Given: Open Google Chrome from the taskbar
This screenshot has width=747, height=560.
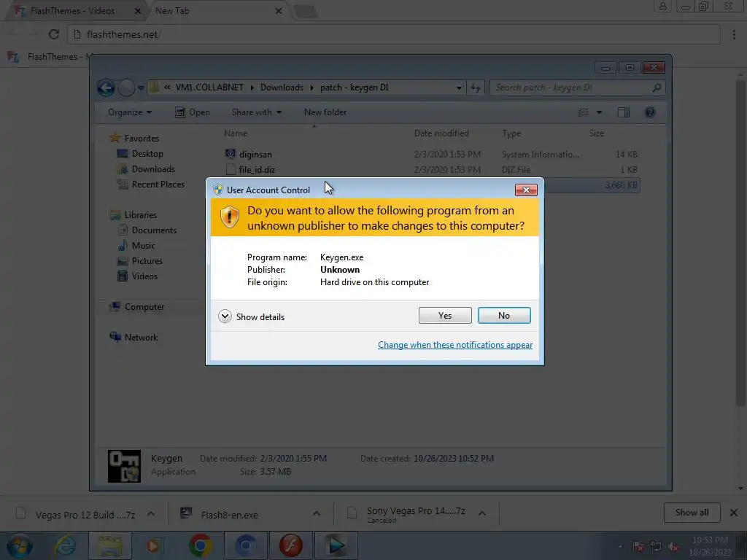Looking at the screenshot, I should pos(200,545).
